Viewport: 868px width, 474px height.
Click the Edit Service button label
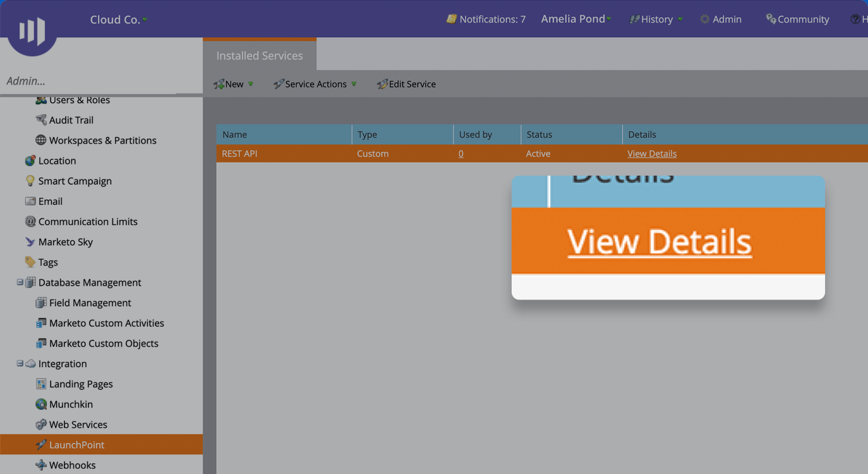point(412,84)
